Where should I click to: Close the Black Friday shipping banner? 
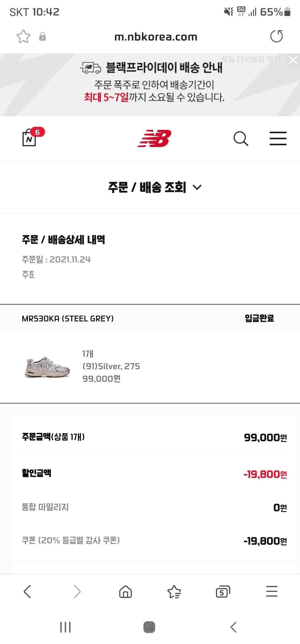pyautogui.click(x=293, y=60)
